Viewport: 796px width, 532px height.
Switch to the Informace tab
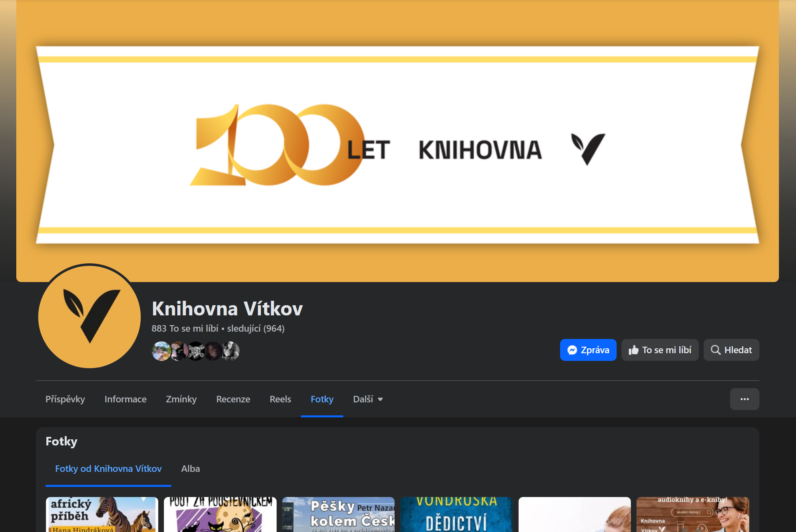[x=125, y=399]
